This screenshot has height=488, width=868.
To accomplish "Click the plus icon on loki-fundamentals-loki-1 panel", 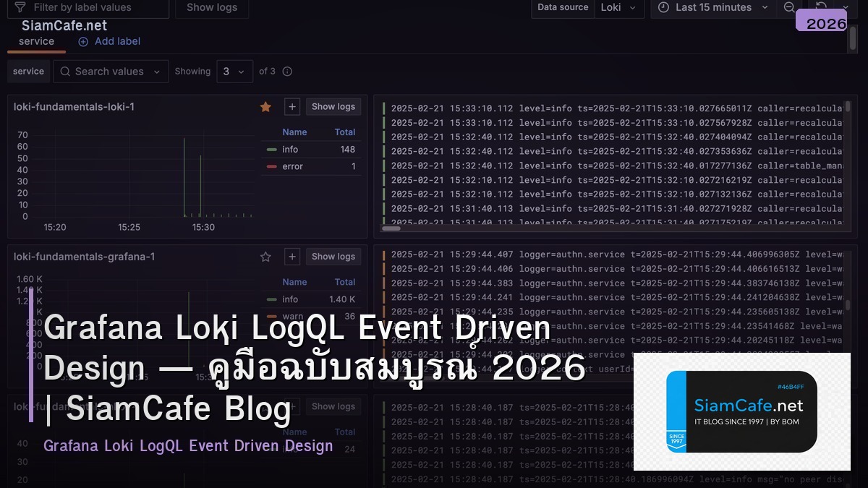I will (x=292, y=106).
